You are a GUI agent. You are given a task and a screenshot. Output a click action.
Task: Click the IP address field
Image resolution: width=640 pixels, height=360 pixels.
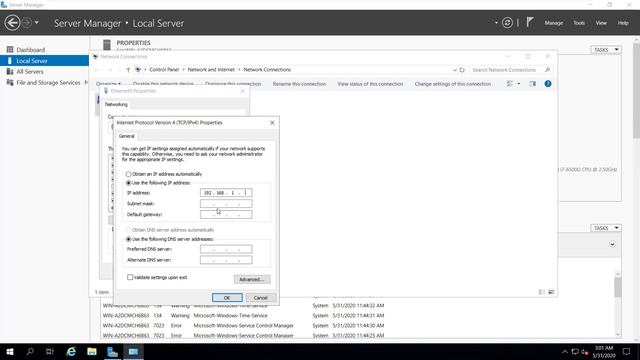click(226, 193)
